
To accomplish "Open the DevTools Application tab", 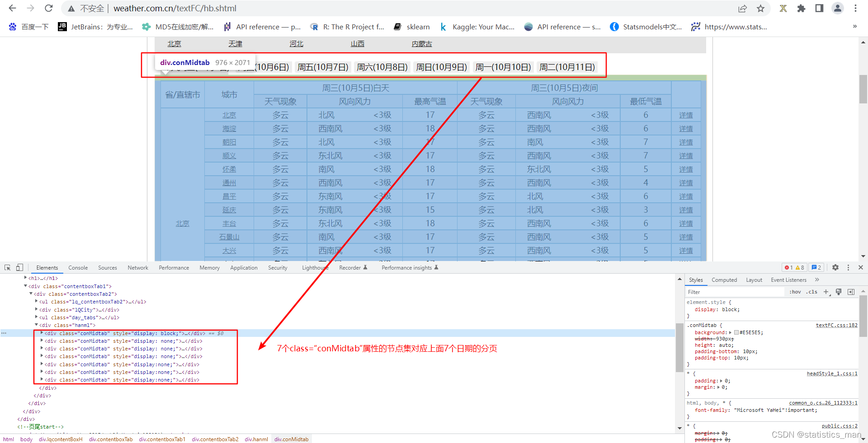I will tap(244, 268).
